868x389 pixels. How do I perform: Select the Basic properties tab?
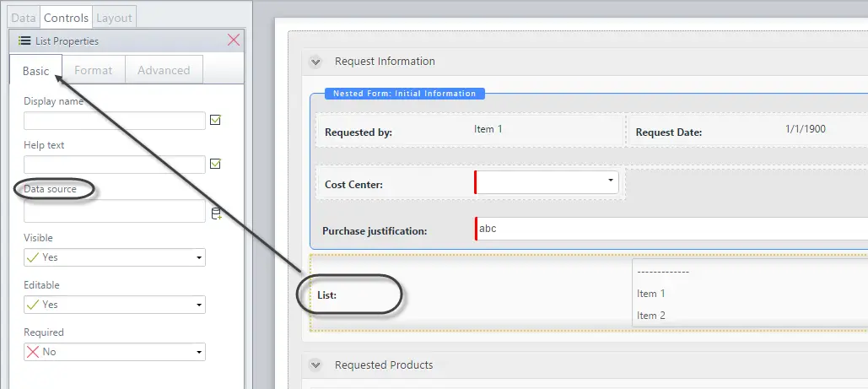coord(36,70)
